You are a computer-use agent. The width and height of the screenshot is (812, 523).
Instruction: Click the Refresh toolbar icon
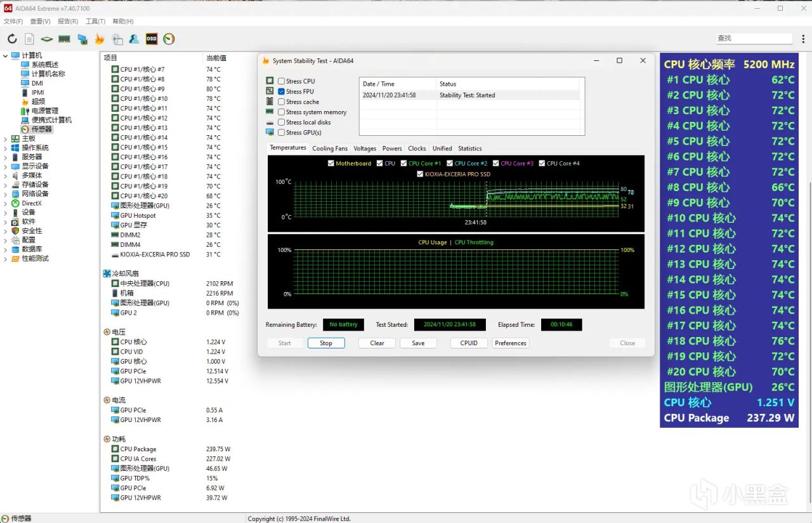pyautogui.click(x=12, y=39)
